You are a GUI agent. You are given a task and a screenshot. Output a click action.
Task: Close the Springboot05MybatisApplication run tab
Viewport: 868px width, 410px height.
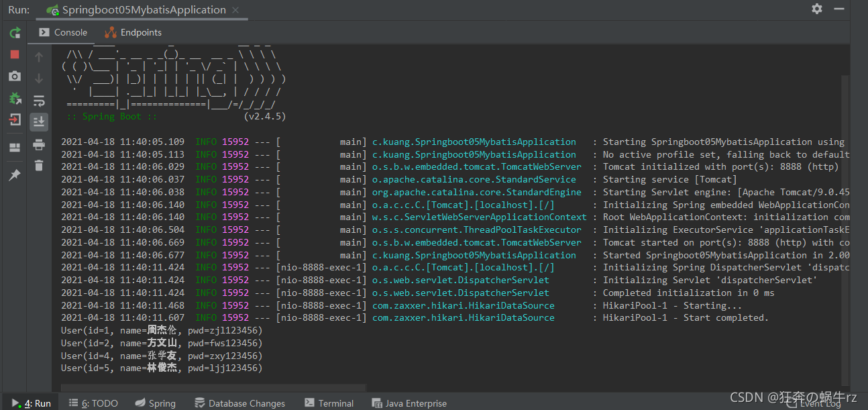(235, 10)
